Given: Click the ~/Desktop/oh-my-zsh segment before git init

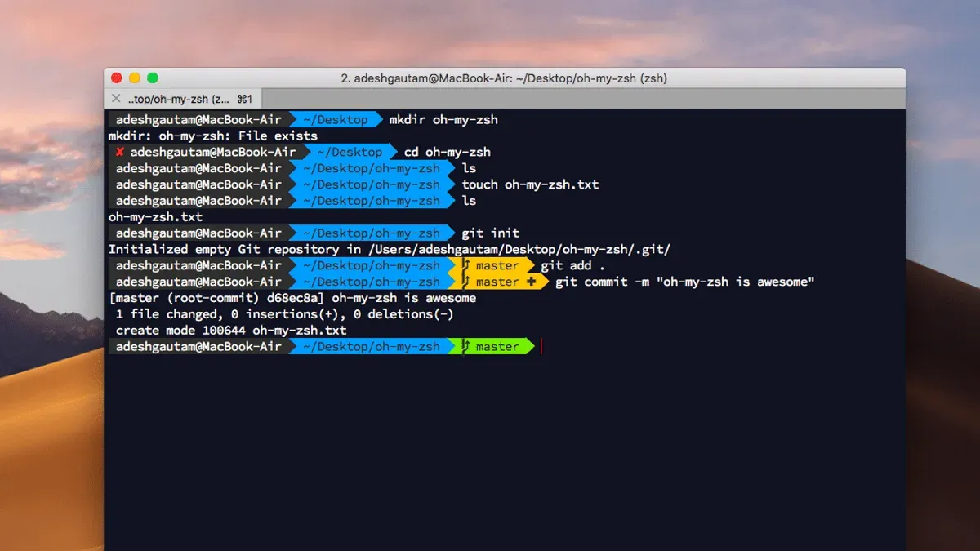Looking at the screenshot, I should pyautogui.click(x=372, y=233).
